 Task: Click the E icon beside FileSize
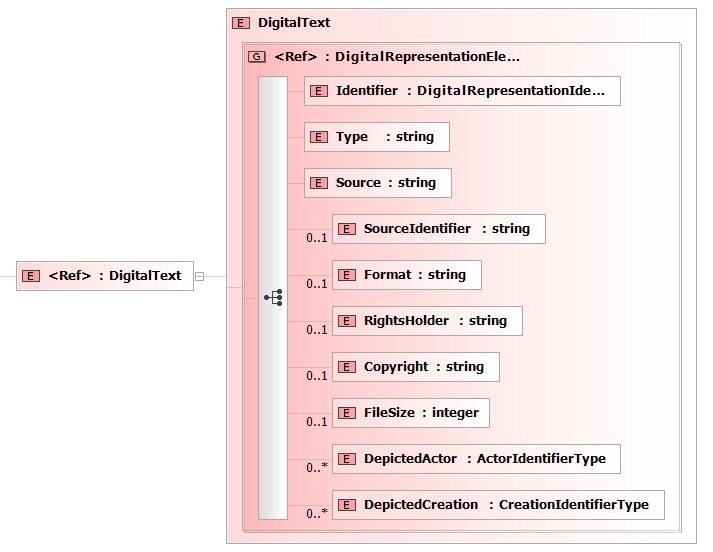pos(348,413)
